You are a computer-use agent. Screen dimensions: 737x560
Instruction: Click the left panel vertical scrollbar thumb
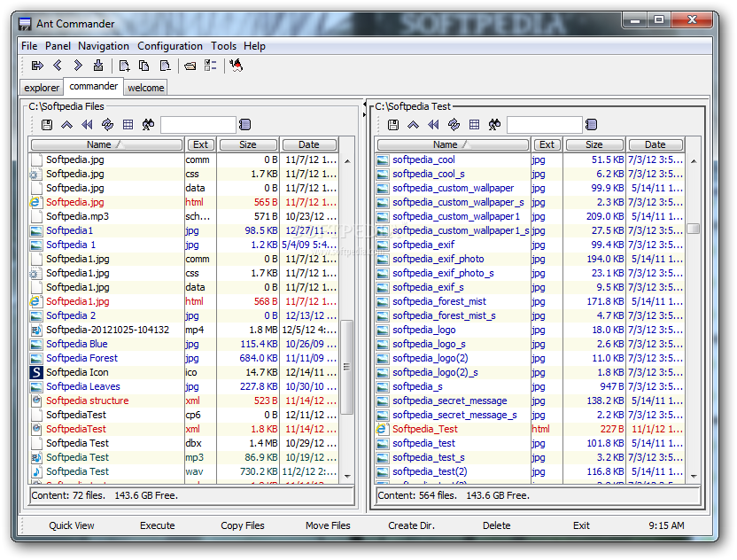coord(347,367)
